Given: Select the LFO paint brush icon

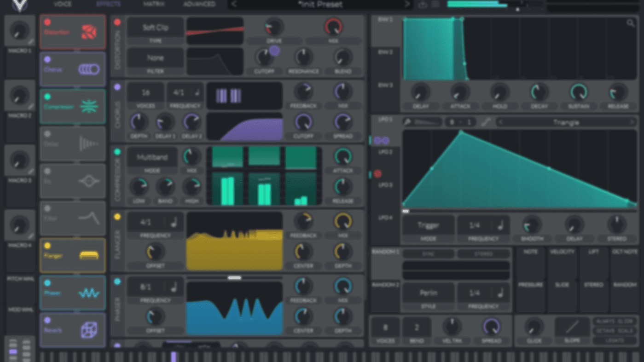Looking at the screenshot, I should tap(407, 122).
